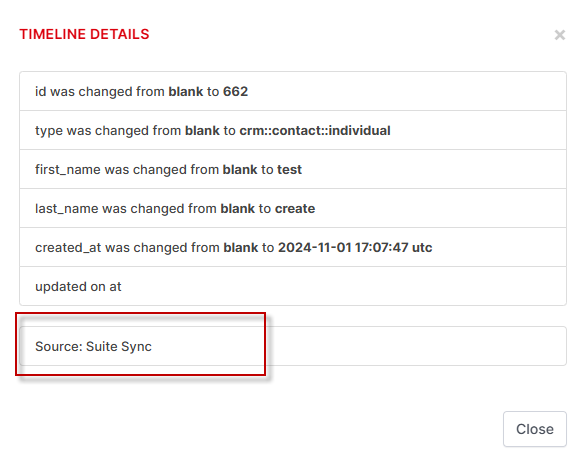Click the X icon to dismiss dialog
Screen dimensions: 588x470
coord(560,35)
